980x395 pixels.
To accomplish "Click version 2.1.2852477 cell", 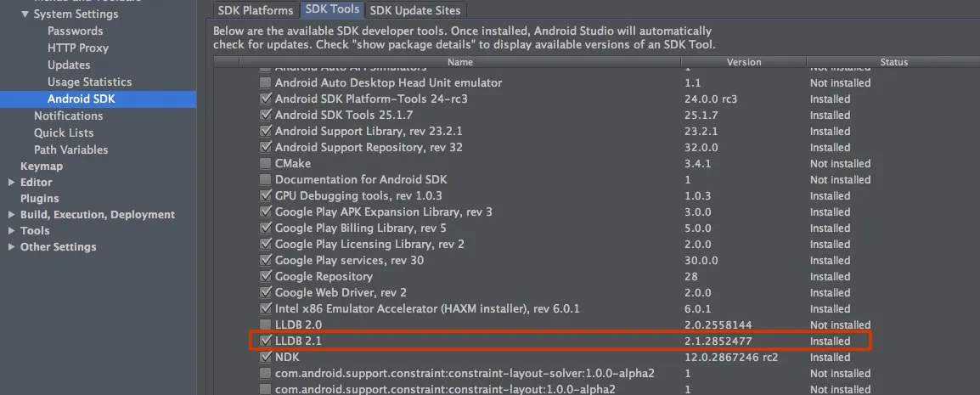I will [718, 341].
